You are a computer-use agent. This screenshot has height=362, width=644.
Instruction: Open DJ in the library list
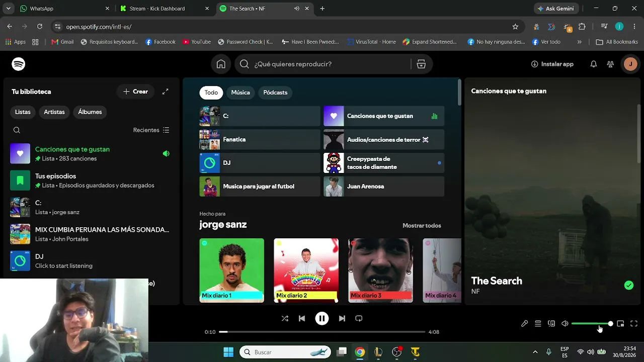[91, 261]
